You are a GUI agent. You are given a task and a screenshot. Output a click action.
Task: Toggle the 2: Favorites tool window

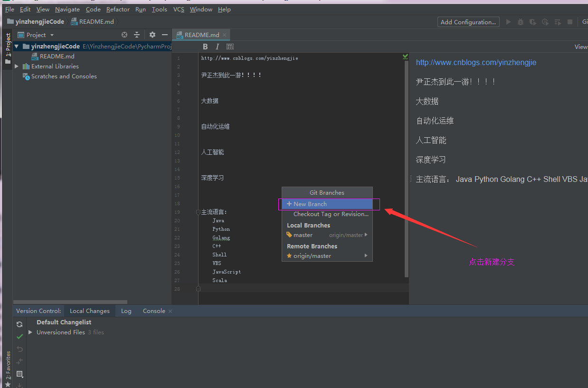[x=8, y=369]
